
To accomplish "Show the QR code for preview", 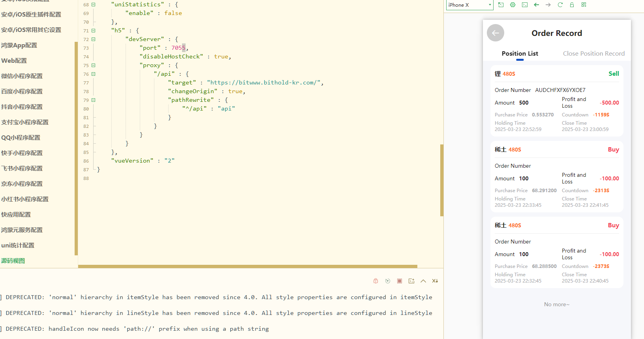I will 584,5.
